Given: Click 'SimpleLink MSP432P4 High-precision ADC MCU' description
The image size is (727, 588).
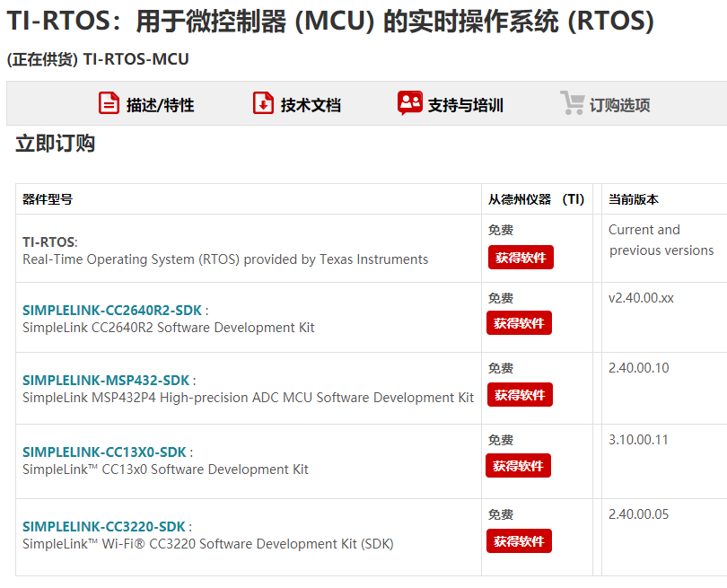Looking at the screenshot, I should point(248,398).
